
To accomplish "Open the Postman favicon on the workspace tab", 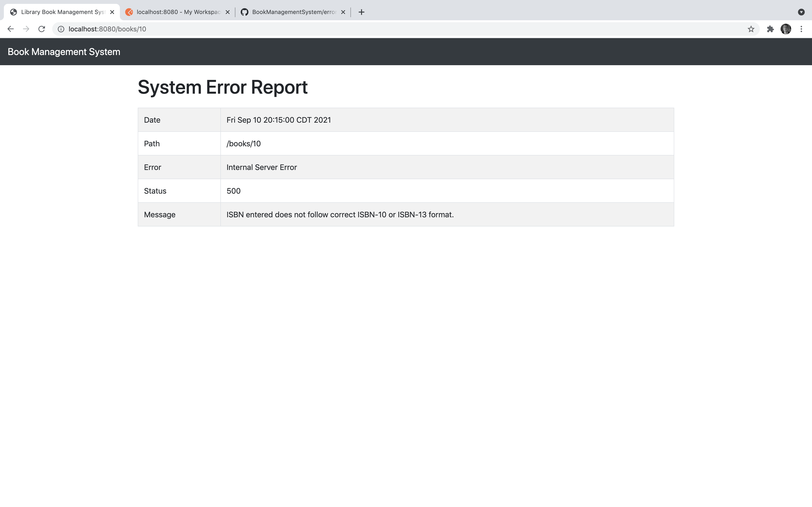I will [x=130, y=12].
